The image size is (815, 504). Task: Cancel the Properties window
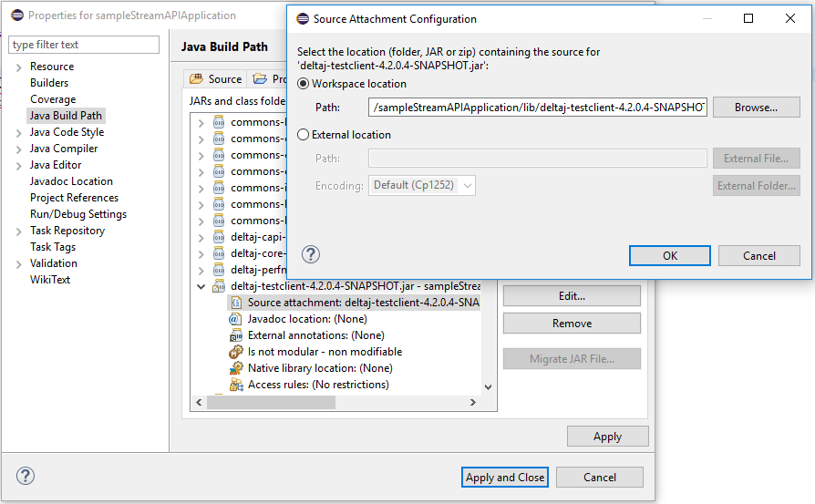(x=600, y=477)
